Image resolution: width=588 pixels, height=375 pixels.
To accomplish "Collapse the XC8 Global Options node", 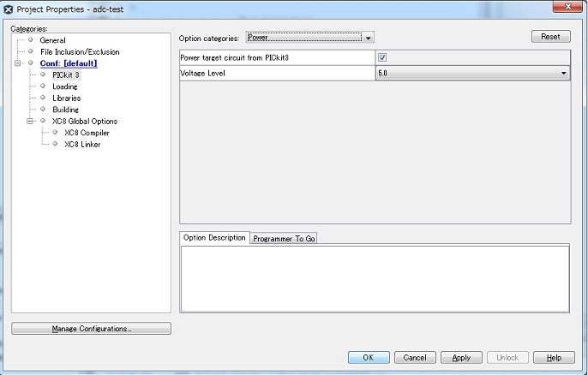I will (30, 121).
